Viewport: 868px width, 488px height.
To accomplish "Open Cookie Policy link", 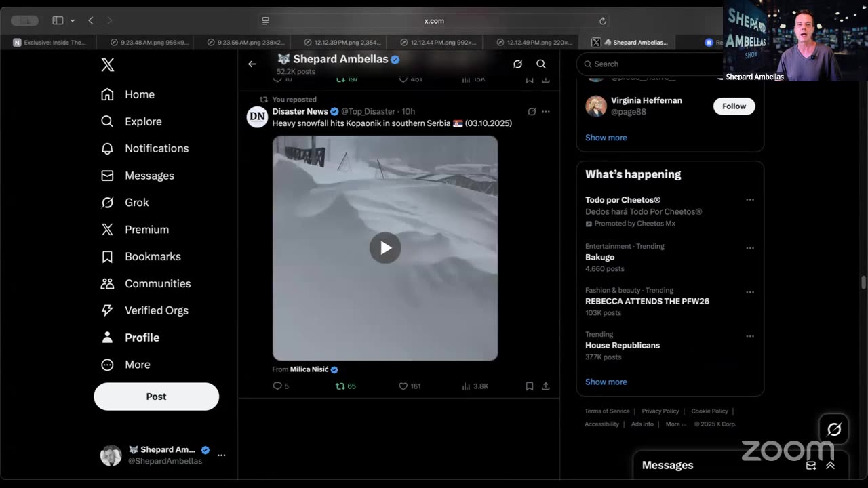I will (709, 411).
